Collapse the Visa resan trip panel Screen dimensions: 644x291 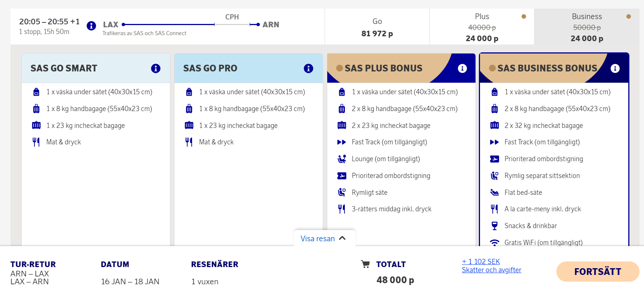pyautogui.click(x=318, y=239)
